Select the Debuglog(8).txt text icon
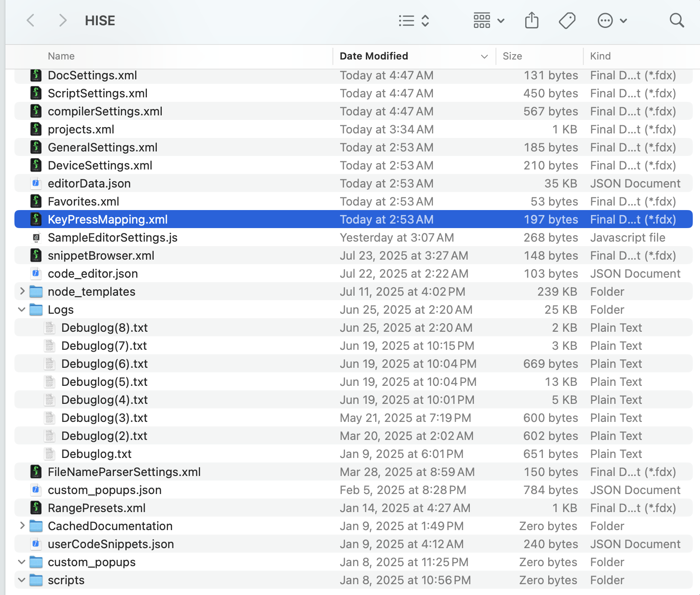Viewport: 700px width, 595px height. [50, 328]
